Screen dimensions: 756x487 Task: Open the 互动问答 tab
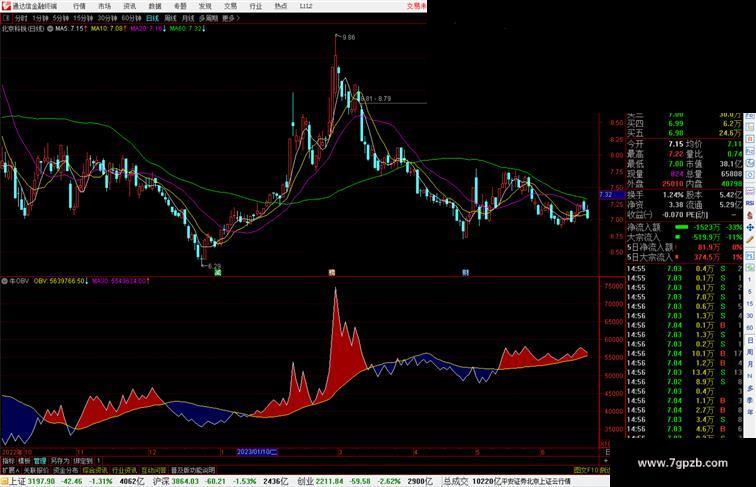(154, 470)
